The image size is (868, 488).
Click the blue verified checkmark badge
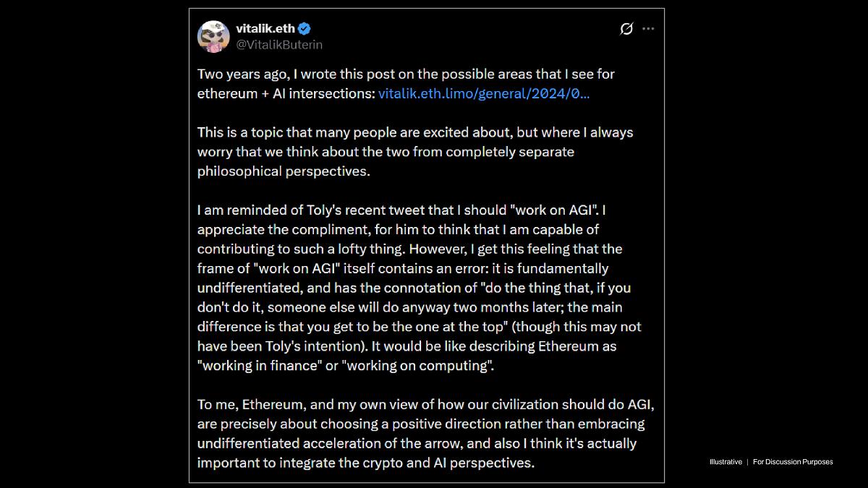pyautogui.click(x=305, y=29)
